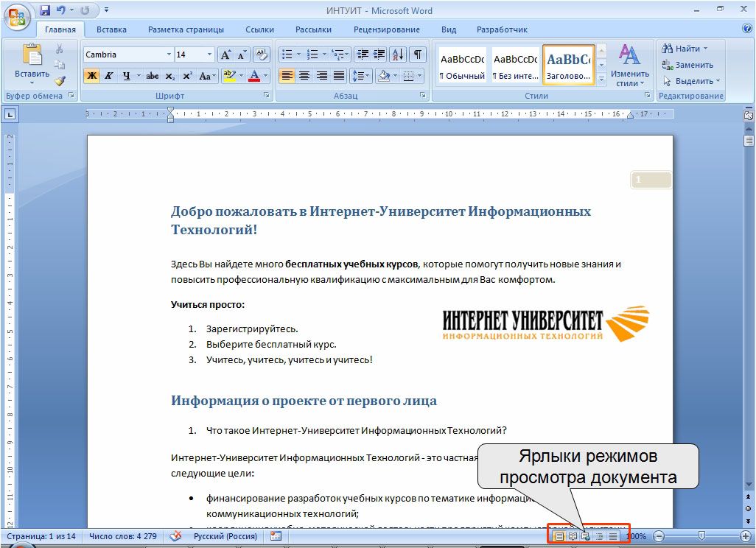Justify the paragraph text

tap(339, 76)
